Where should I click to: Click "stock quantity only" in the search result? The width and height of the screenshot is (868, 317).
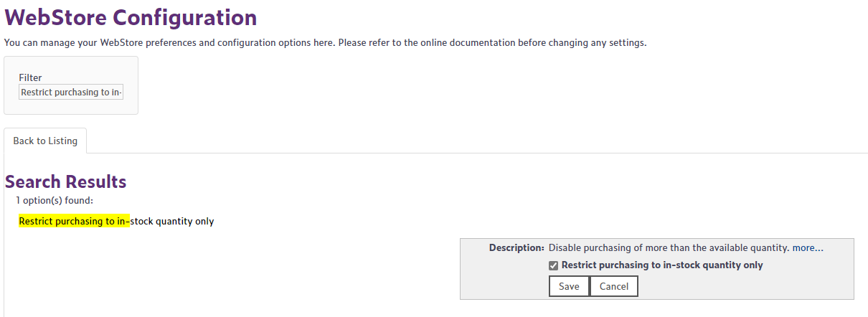coord(172,221)
